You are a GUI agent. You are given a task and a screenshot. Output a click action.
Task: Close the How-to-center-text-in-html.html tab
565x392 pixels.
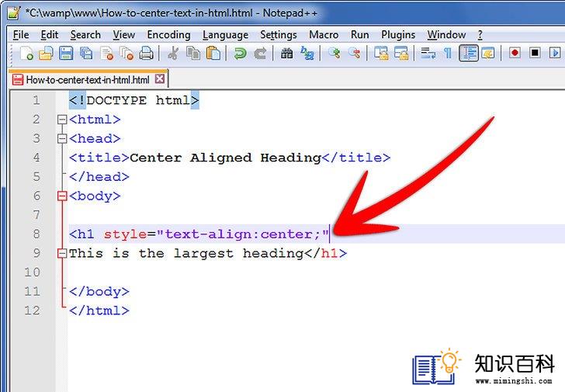(x=160, y=79)
